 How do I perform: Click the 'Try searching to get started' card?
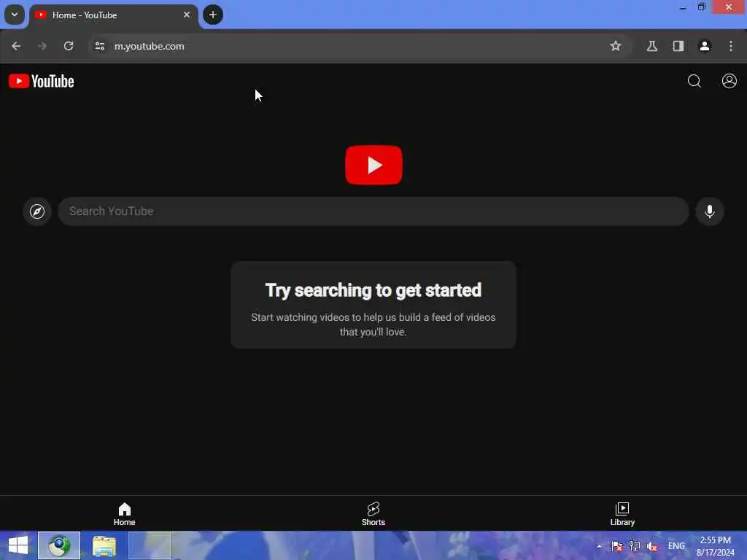373,305
